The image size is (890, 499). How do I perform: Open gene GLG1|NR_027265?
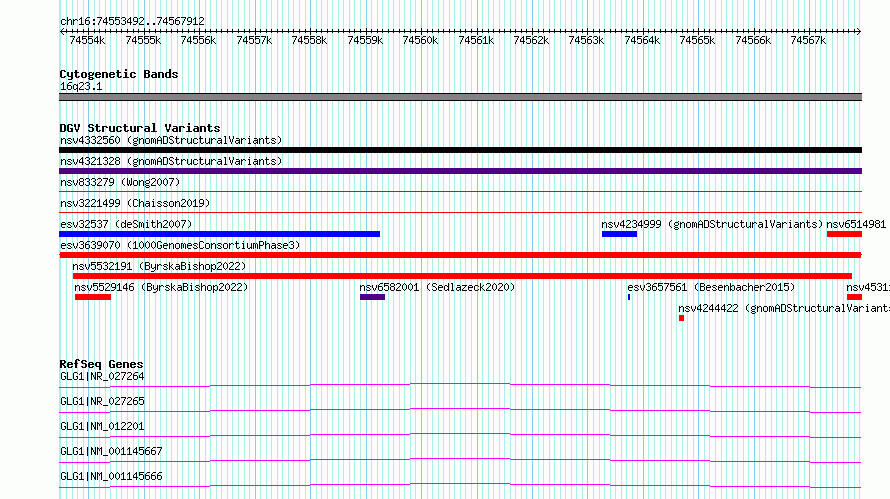point(102,401)
